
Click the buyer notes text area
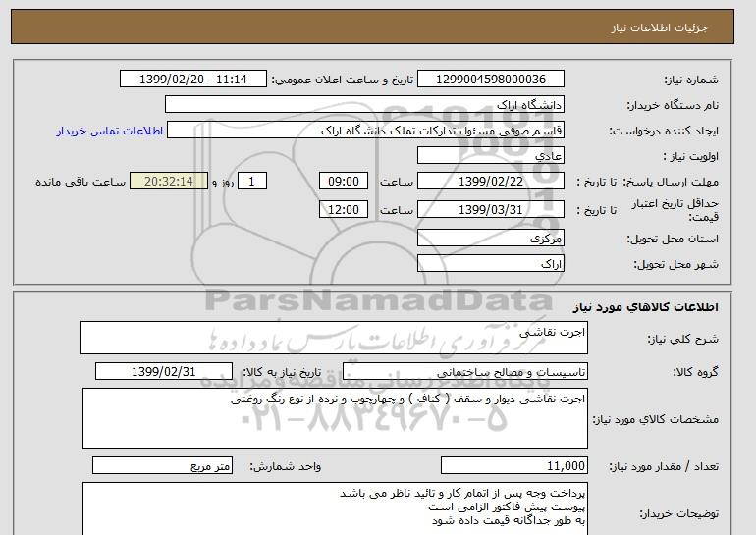(x=335, y=508)
